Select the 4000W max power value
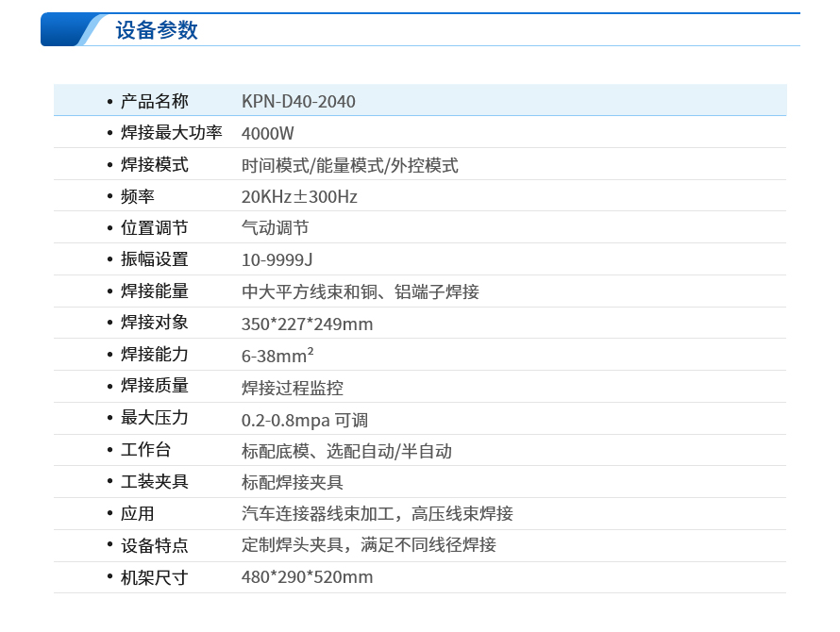This screenshot has width=840, height=632. point(268,133)
